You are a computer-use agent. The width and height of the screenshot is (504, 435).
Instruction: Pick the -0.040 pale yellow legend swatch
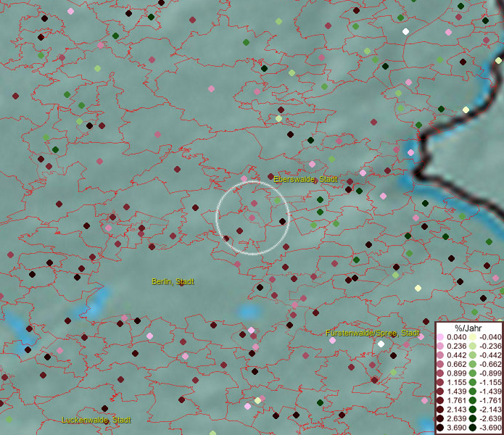pos(473,337)
